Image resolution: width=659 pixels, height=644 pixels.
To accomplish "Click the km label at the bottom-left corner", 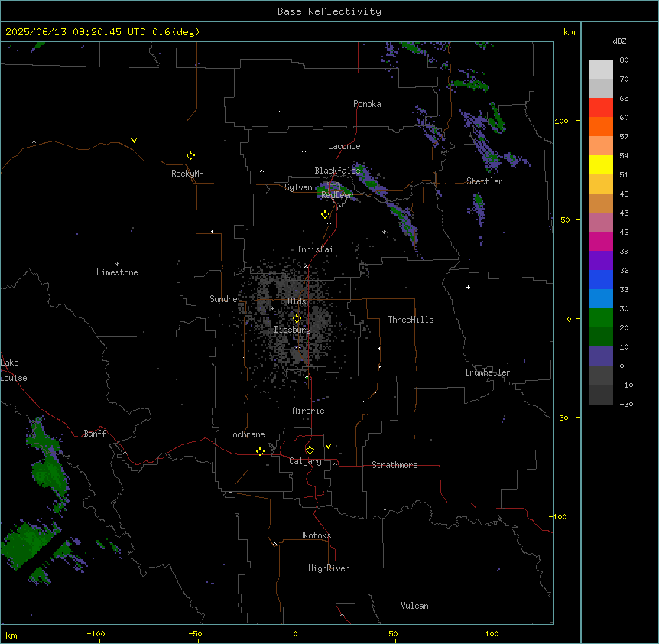I will pyautogui.click(x=11, y=636).
